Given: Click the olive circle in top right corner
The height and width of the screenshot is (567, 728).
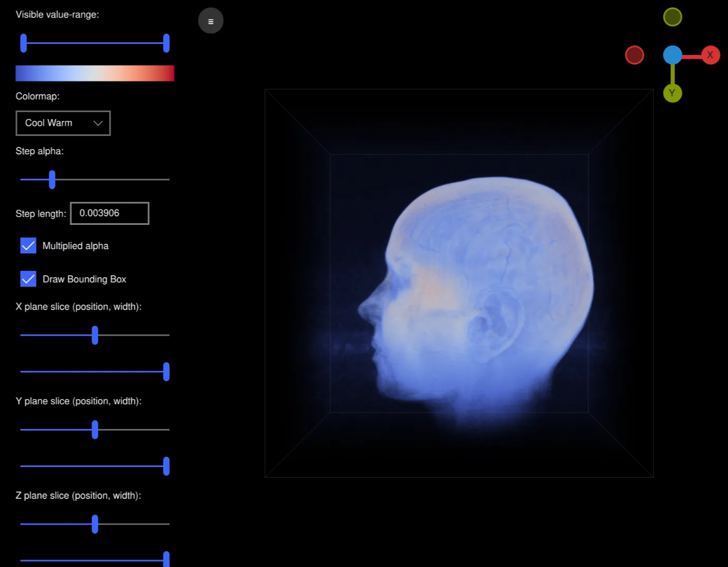Looking at the screenshot, I should coord(672,16).
